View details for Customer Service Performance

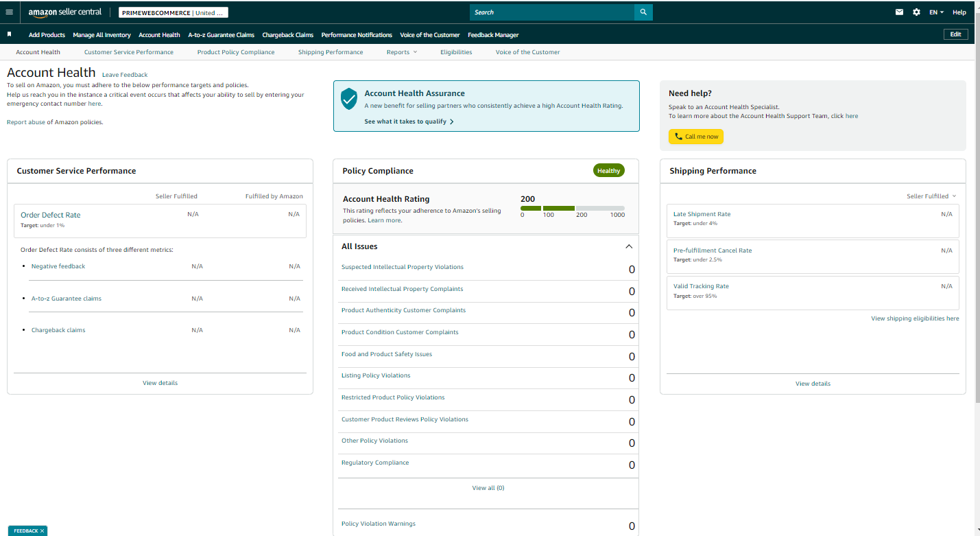(x=160, y=383)
